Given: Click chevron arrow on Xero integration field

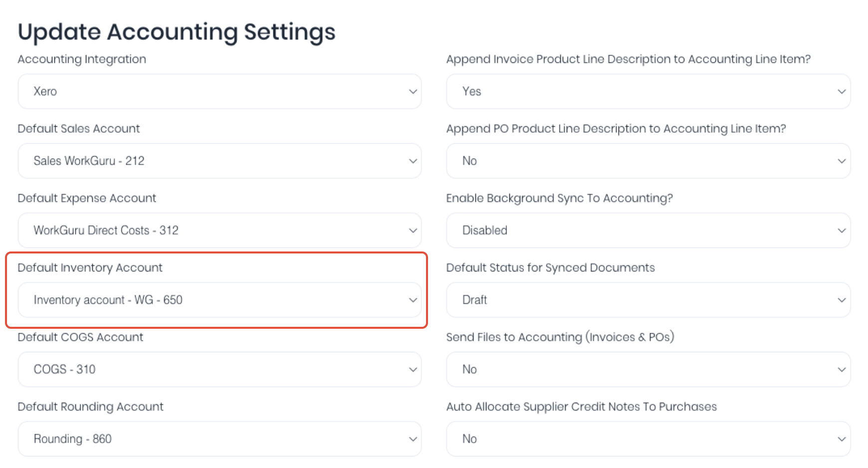Looking at the screenshot, I should point(413,91).
